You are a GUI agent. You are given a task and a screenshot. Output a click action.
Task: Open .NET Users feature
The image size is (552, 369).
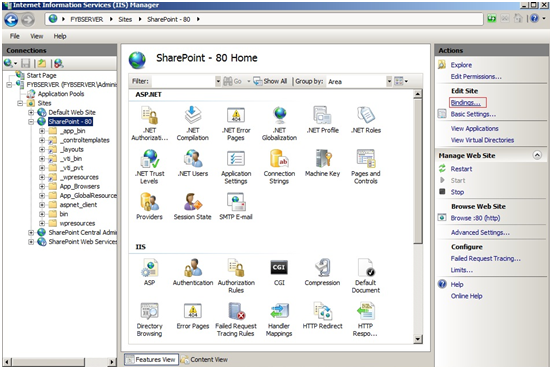pos(193,163)
